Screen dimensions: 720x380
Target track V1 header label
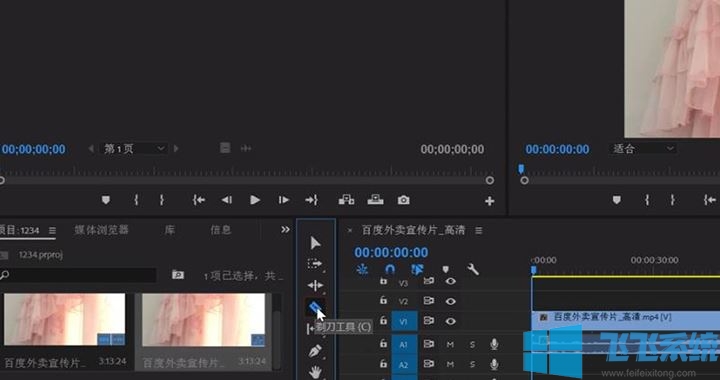click(404, 322)
